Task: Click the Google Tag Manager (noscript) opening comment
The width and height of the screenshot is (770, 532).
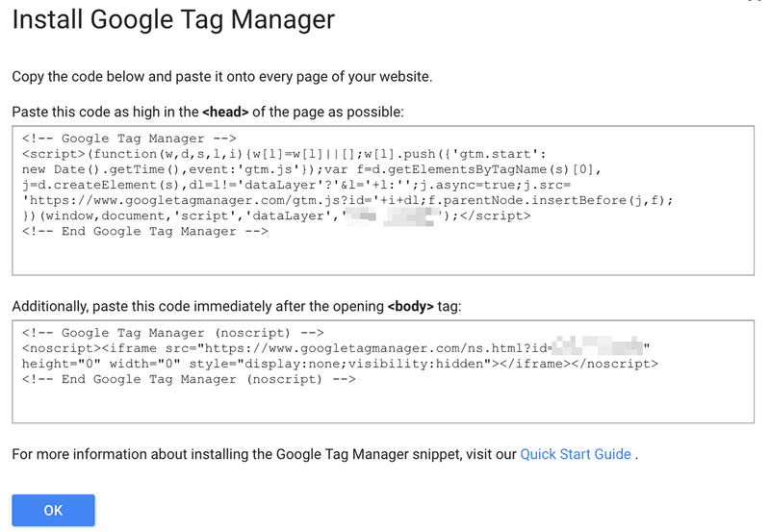Action: point(173,333)
